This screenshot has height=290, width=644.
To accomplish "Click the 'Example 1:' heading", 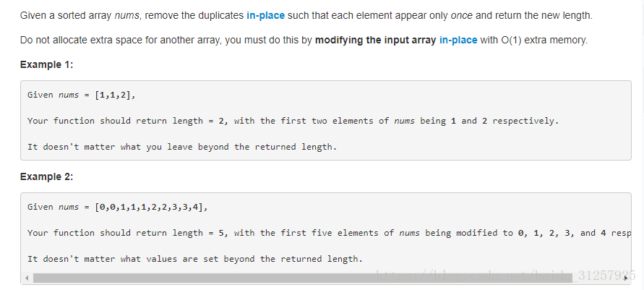I will (46, 64).
